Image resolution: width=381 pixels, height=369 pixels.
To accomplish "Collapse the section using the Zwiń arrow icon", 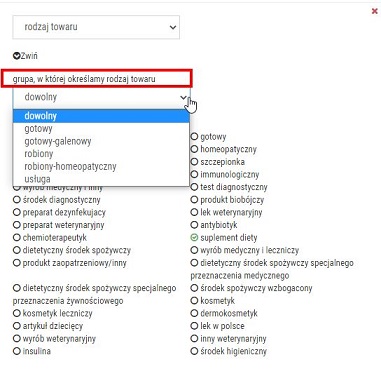I will click(x=16, y=56).
